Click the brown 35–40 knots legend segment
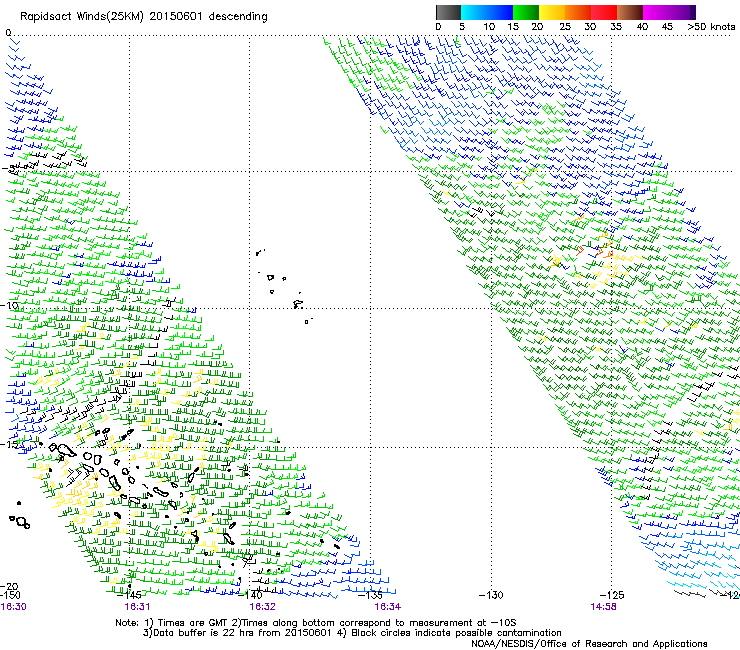 (630, 12)
